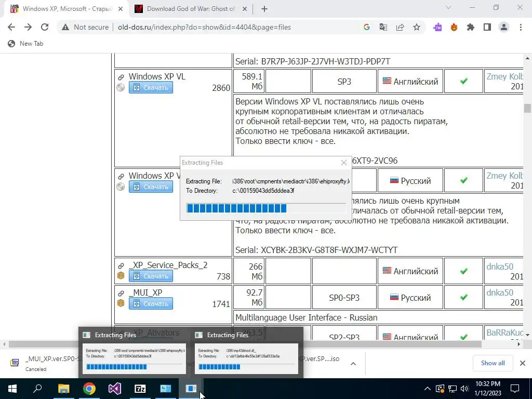Image resolution: width=532 pixels, height=399 pixels.
Task: Toggle the Chrome side panel icon
Action: 487,27
